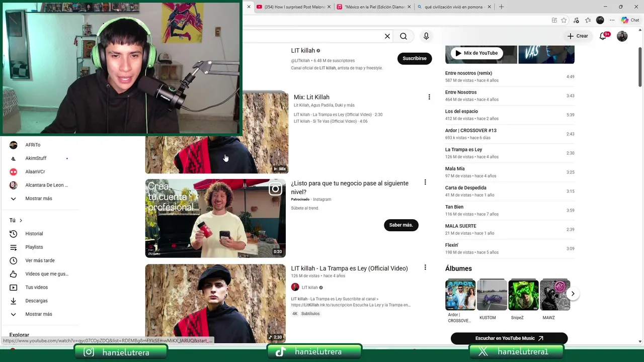Click the Crear button
The width and height of the screenshot is (644, 362).
pyautogui.click(x=577, y=36)
